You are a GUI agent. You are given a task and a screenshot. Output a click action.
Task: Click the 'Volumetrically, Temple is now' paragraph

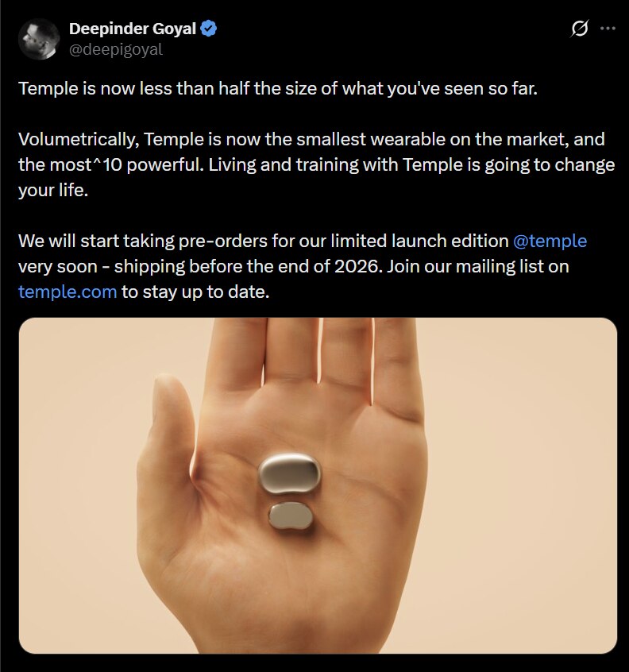click(x=317, y=165)
